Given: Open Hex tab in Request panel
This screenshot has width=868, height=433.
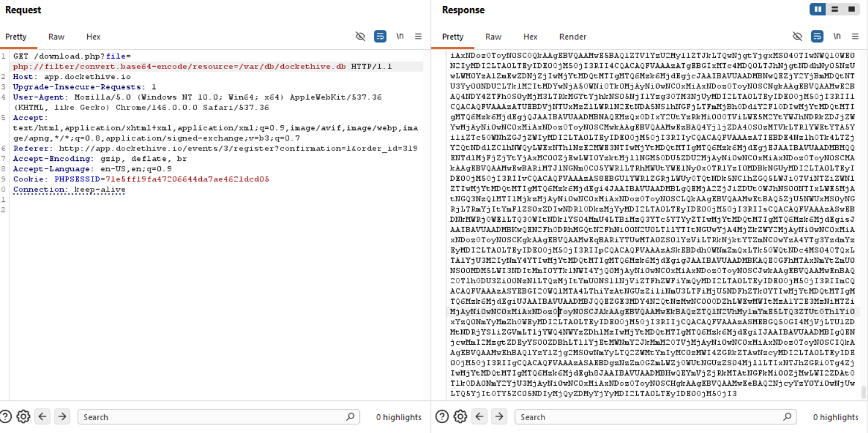Looking at the screenshot, I should pos(94,36).
